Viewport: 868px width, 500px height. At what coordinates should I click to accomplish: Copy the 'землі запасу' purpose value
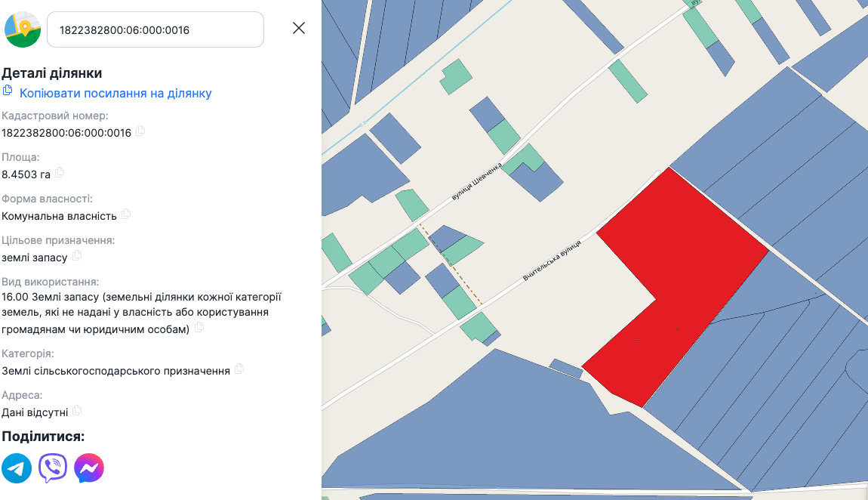[x=77, y=256]
